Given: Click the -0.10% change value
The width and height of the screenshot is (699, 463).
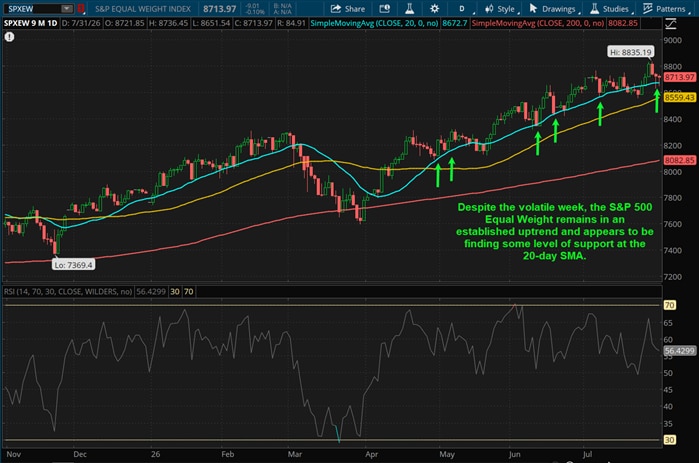Looking at the screenshot, I should tap(255, 12).
